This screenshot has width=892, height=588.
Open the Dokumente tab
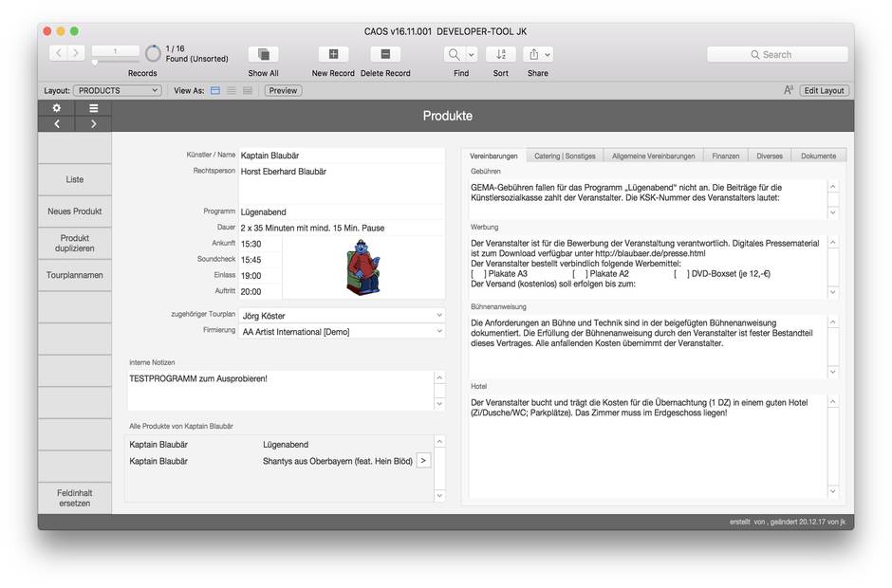(819, 156)
